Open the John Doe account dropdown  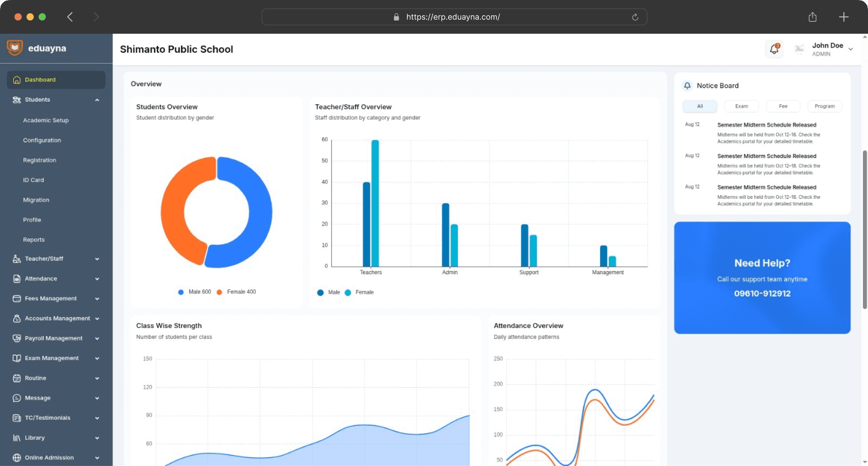[x=850, y=49]
